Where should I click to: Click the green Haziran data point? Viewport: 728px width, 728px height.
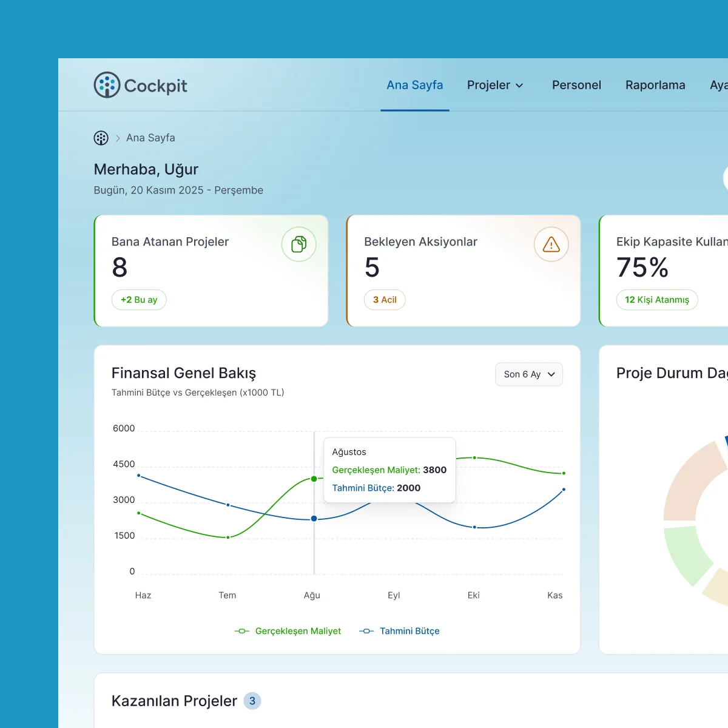(x=139, y=513)
